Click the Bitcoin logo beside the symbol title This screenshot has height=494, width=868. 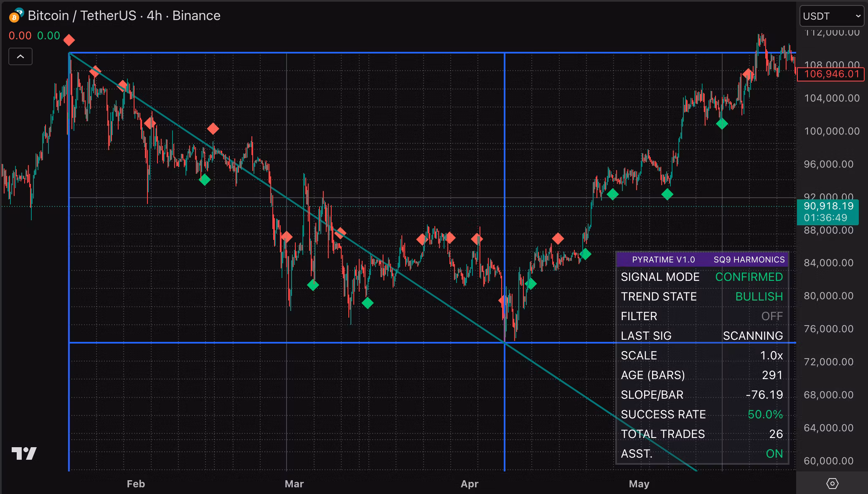click(14, 17)
